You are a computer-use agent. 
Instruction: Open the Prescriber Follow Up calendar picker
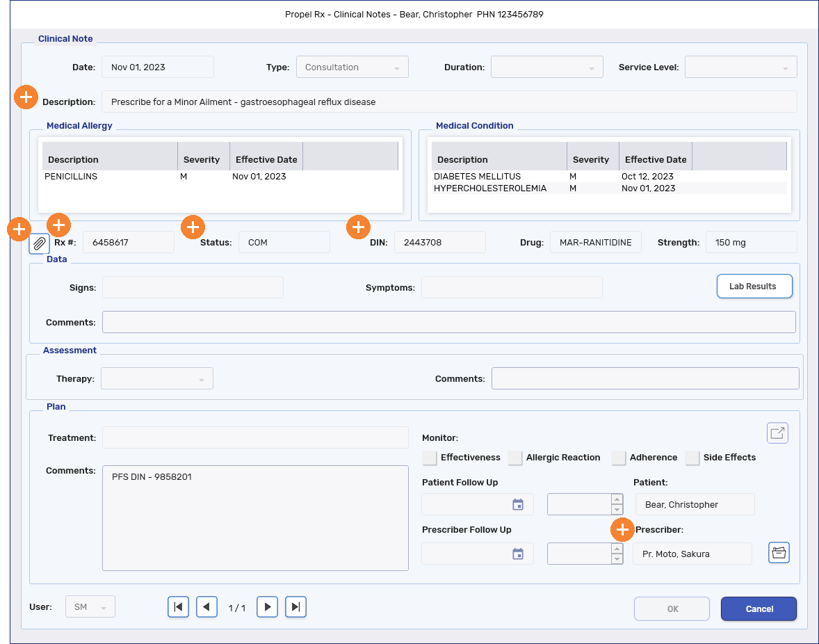click(x=517, y=553)
